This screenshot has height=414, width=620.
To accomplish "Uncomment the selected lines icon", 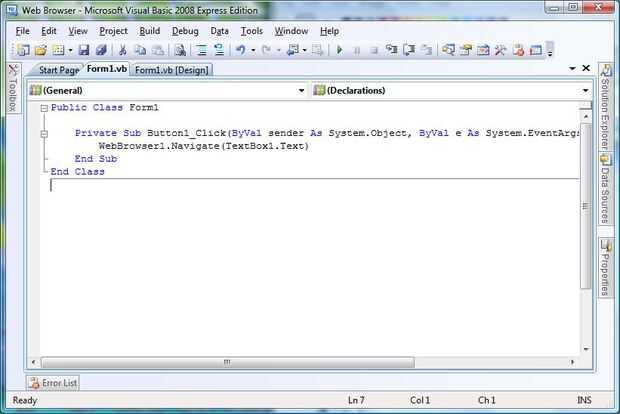I will click(x=219, y=50).
